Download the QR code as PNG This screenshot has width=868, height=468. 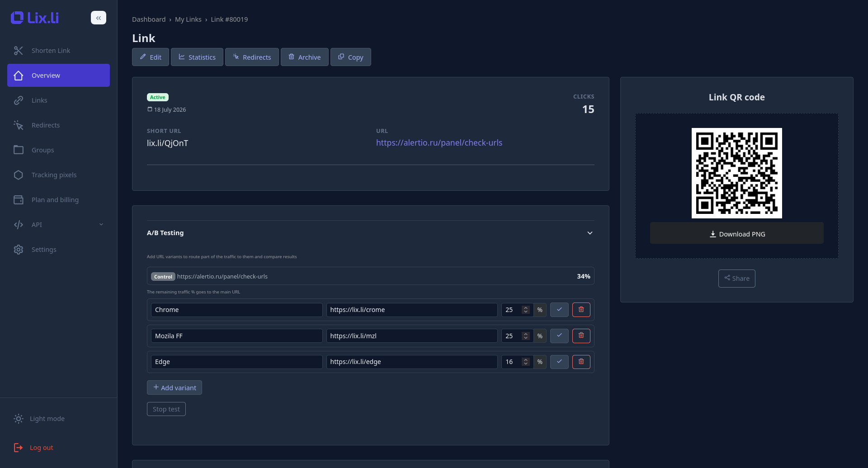(x=737, y=233)
